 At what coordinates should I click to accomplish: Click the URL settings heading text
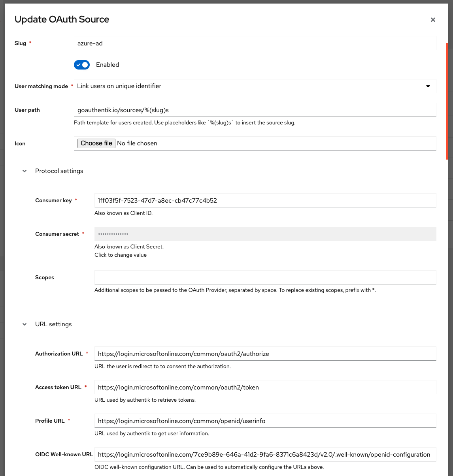(x=53, y=324)
